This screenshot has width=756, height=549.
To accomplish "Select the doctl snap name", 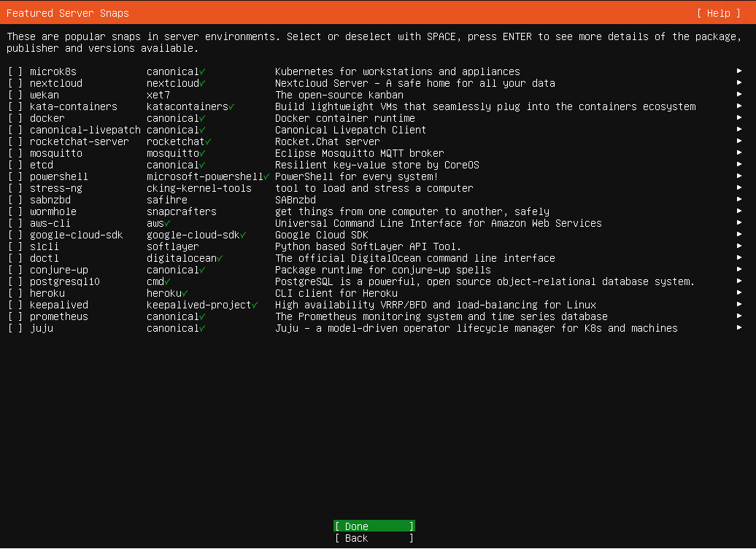I will pyautogui.click(x=45, y=259).
